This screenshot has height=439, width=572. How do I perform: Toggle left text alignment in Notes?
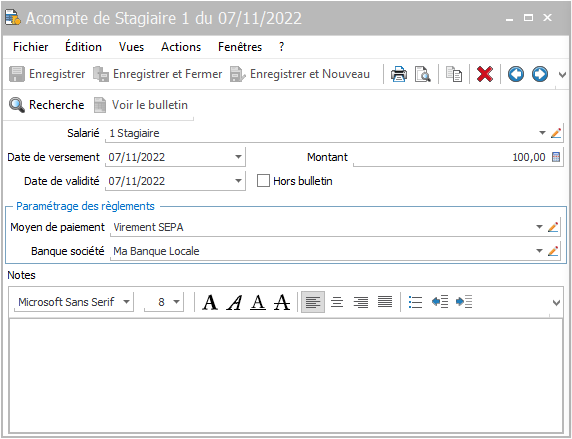click(x=313, y=302)
